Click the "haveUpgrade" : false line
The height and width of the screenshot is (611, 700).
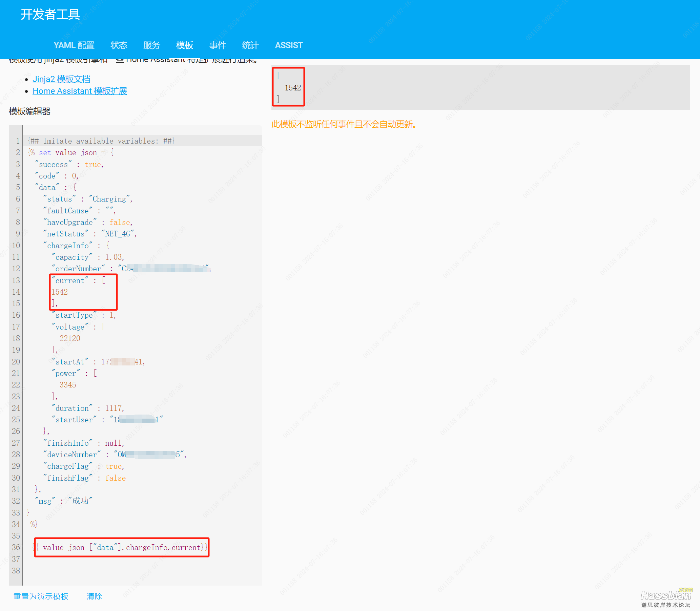coord(88,222)
